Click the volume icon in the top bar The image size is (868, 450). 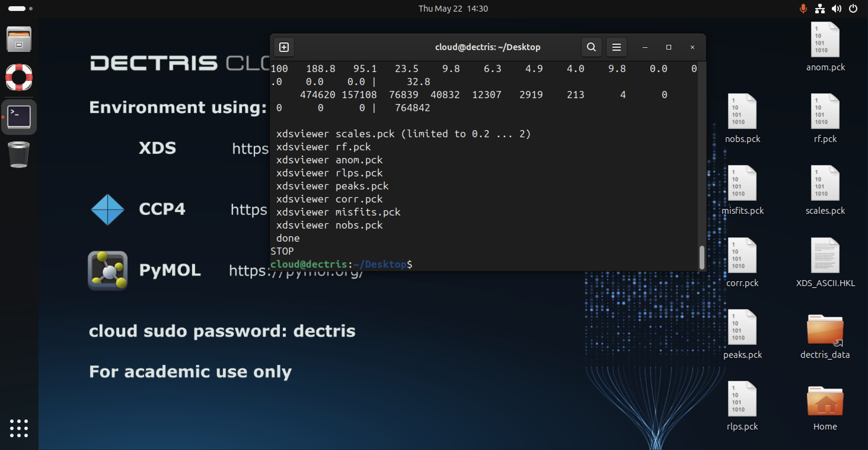[836, 9]
